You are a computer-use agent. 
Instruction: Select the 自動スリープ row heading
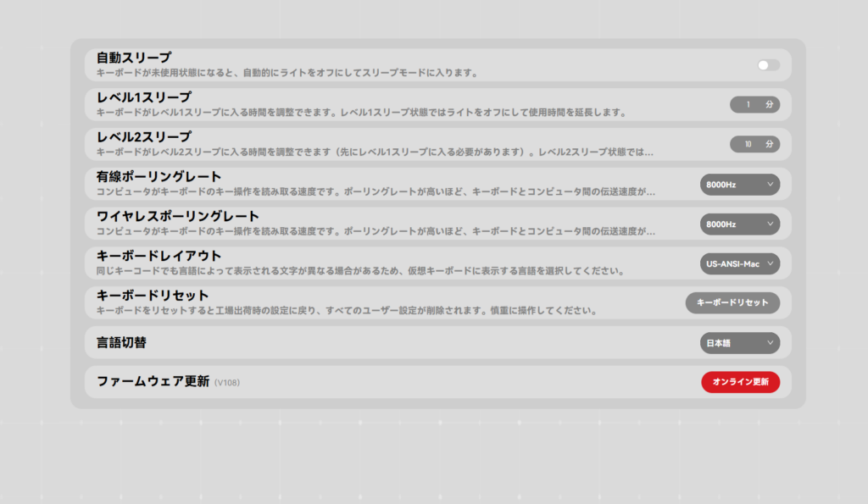pyautogui.click(x=134, y=58)
